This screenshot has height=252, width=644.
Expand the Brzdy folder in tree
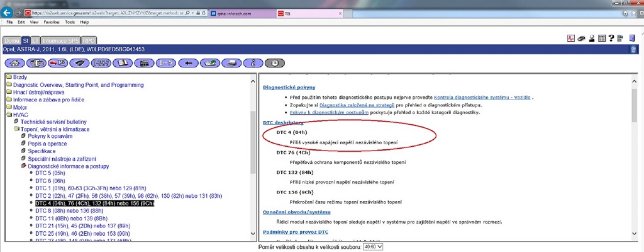[9, 77]
